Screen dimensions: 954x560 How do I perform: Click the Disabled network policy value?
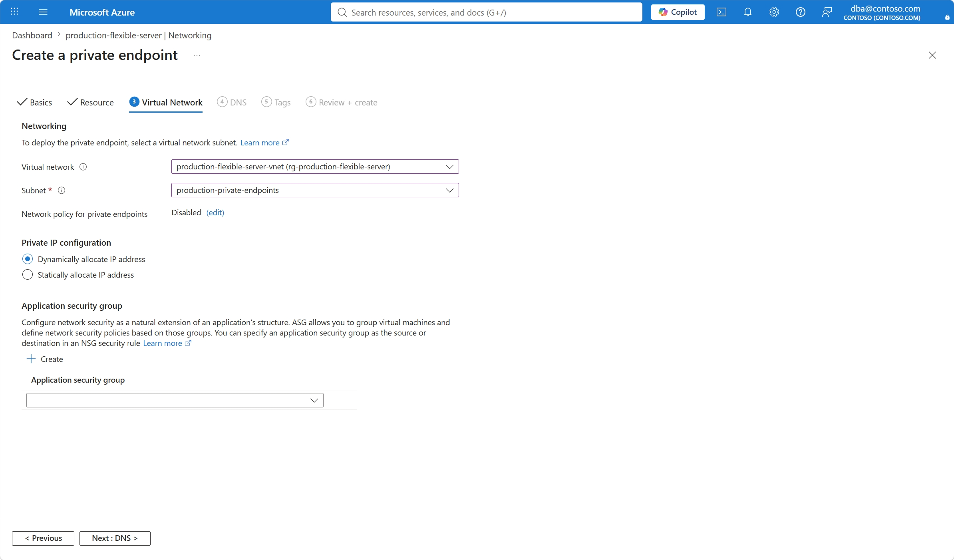186,212
